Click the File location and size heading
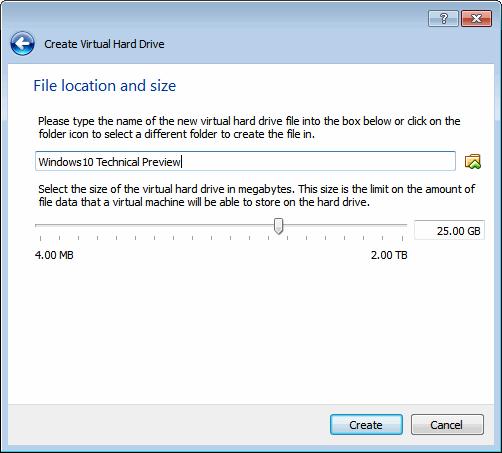The width and height of the screenshot is (502, 453). pyautogui.click(x=105, y=86)
